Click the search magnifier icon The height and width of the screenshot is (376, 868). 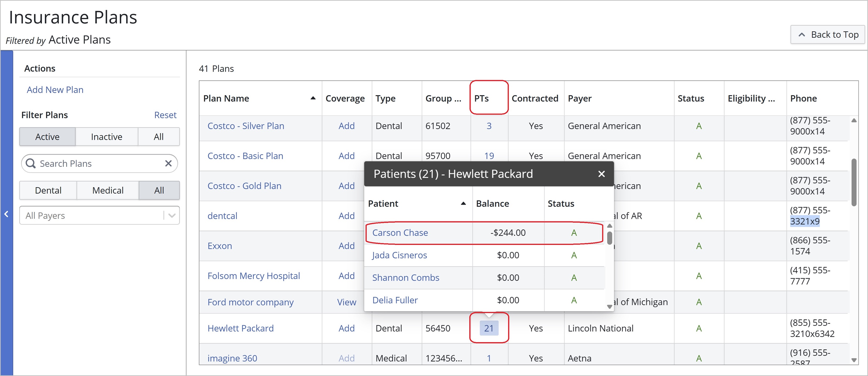click(31, 164)
